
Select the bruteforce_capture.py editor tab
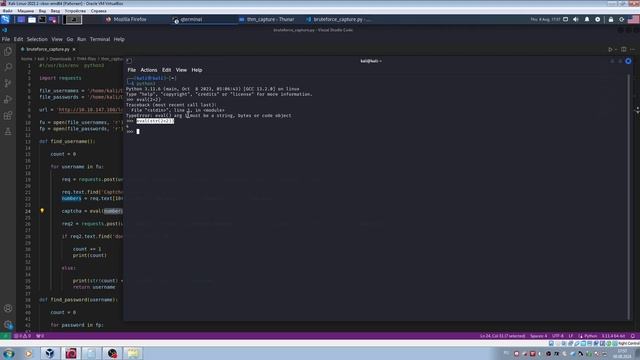click(x=48, y=49)
